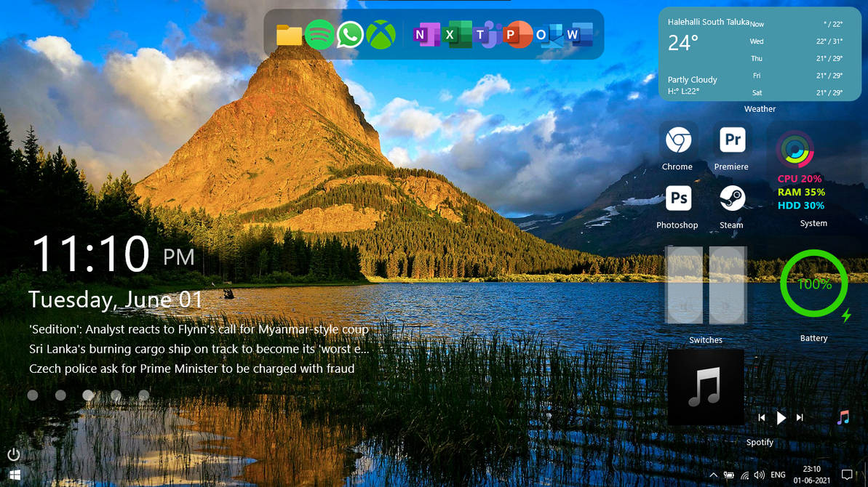Launch Microsoft Teams from the dock
Image resolution: width=868 pixels, height=487 pixels.
pyautogui.click(x=487, y=35)
